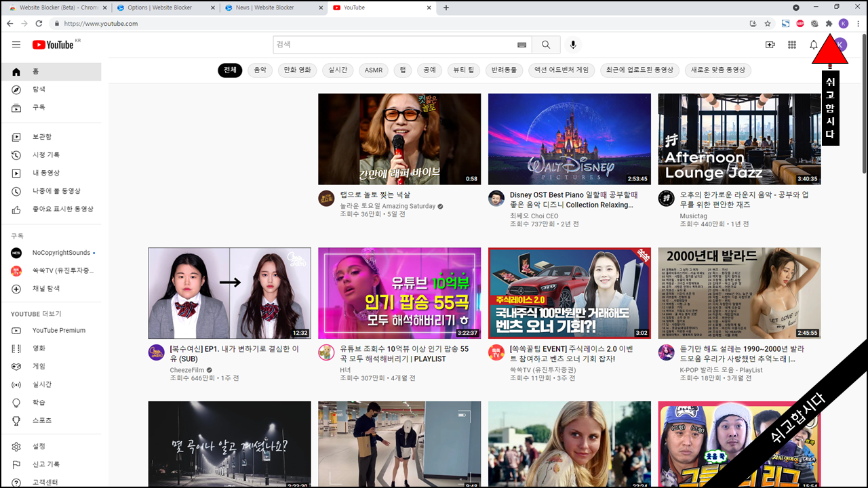Viewport: 868px width, 488px height.
Task: Select the 만화 영화 filter chip
Action: [297, 70]
